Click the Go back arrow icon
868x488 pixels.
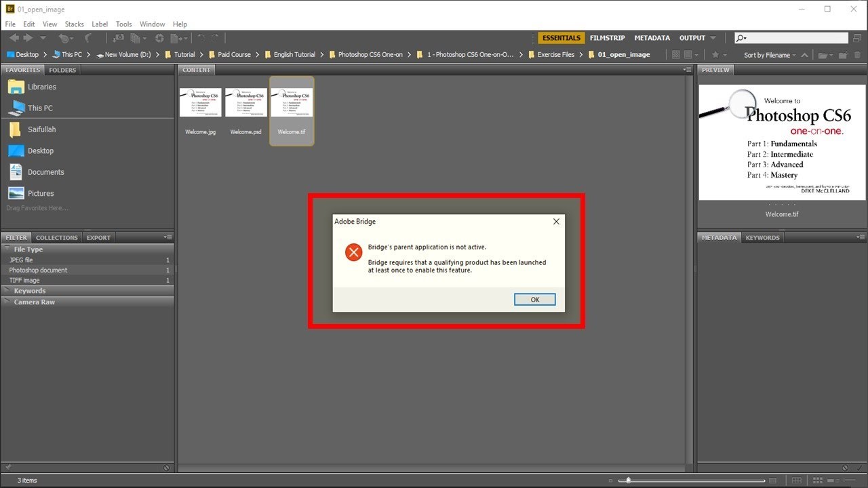(14, 38)
